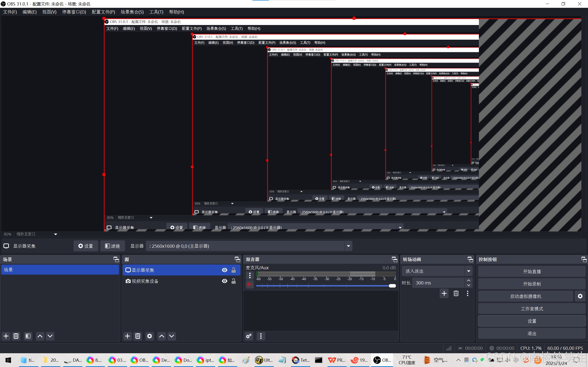The image size is (588, 367).
Task: Click the 滤镜 button in source toolbar
Action: point(113,246)
